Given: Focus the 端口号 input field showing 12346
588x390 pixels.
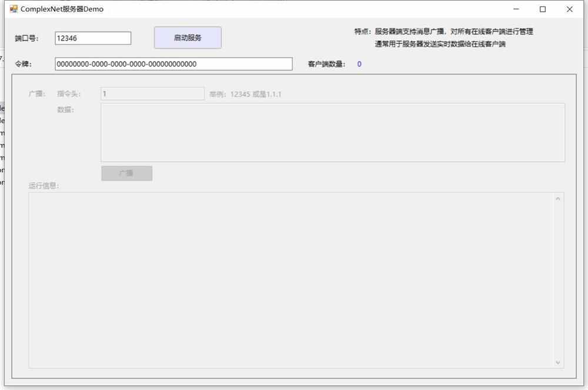Looking at the screenshot, I should pos(93,38).
